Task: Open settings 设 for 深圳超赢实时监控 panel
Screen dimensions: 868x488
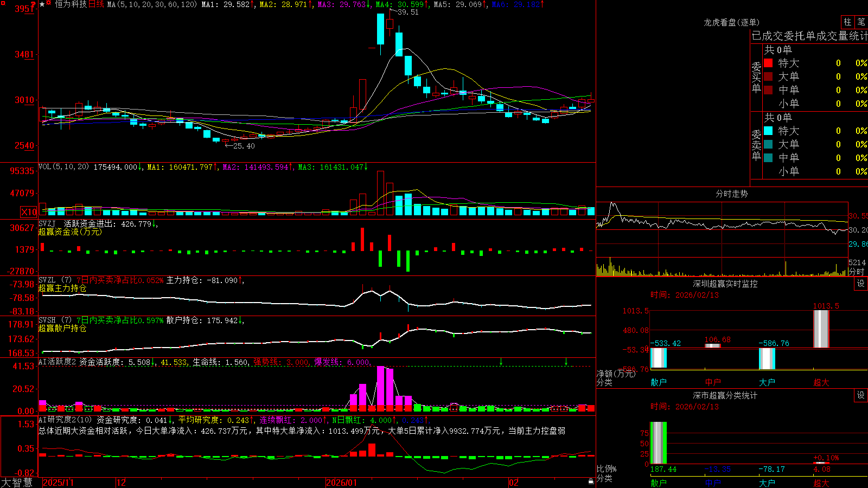Action: click(861, 284)
